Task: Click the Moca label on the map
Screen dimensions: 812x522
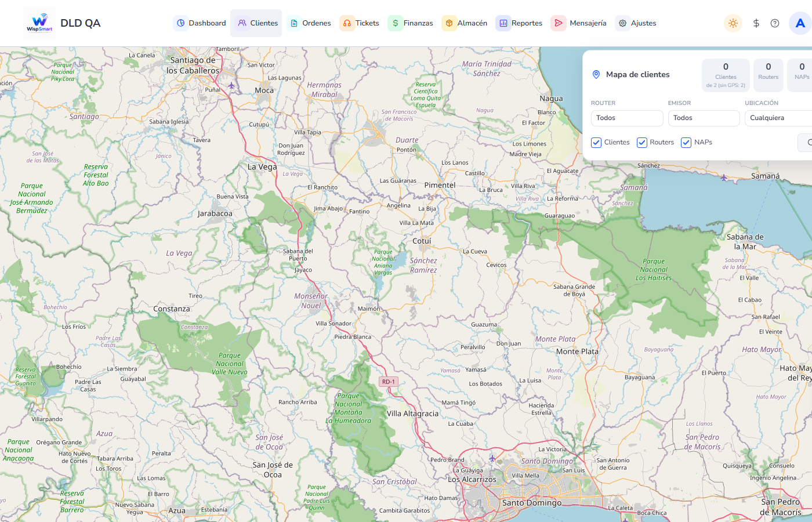Action: tap(264, 90)
